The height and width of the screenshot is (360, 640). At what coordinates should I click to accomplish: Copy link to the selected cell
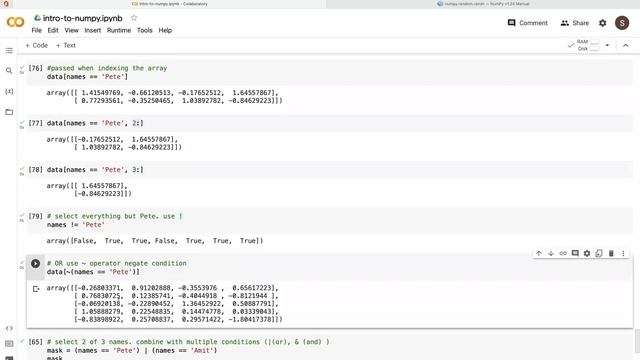tap(563, 253)
